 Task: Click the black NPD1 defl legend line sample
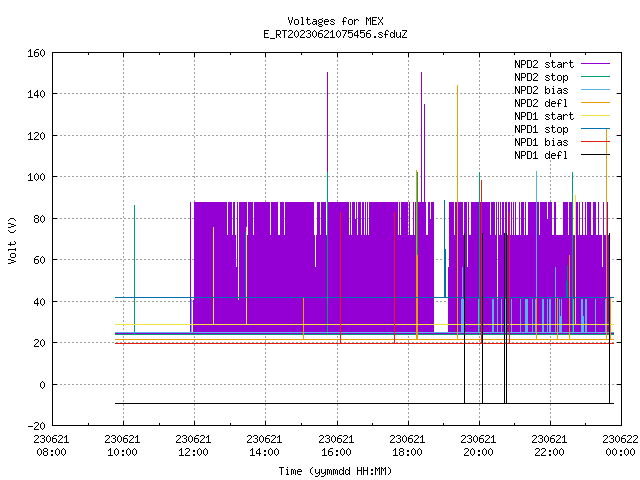pos(595,155)
